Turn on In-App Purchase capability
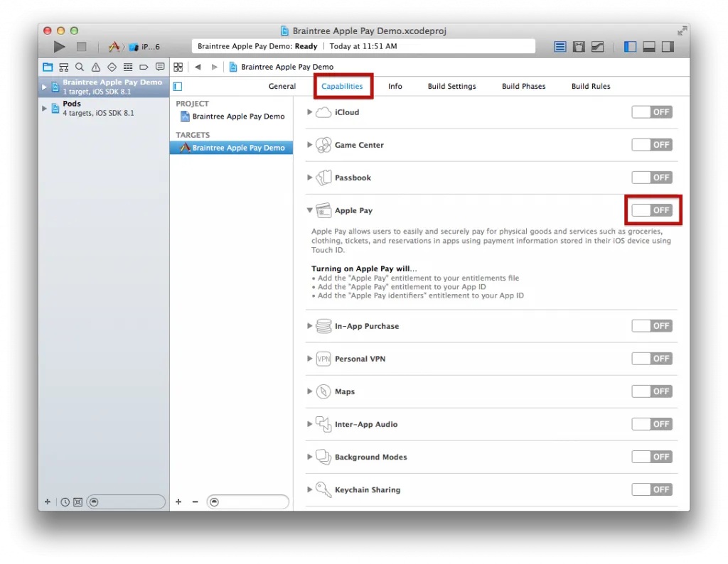 click(651, 325)
